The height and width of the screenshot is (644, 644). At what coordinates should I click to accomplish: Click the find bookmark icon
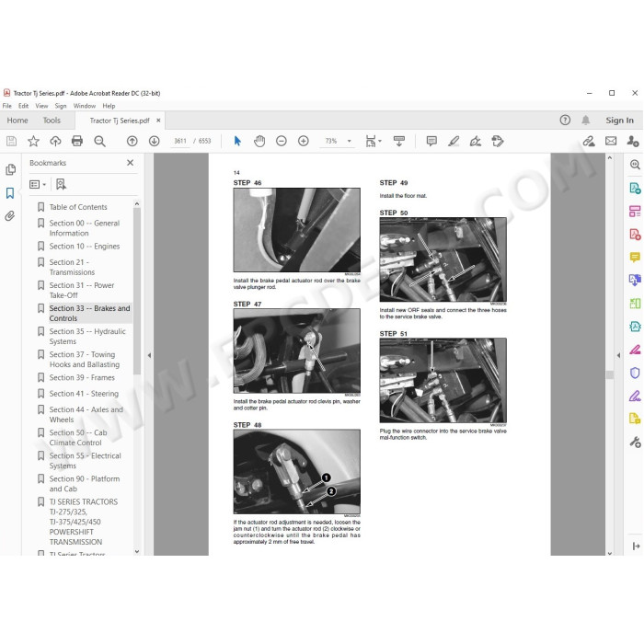click(61, 184)
